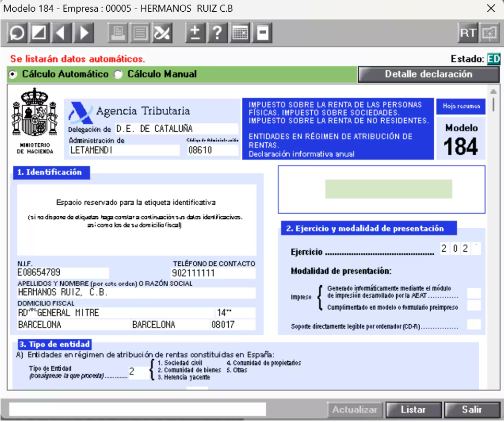This screenshot has width=504, height=422.
Task: Click the plus/minus toolbar icon
Action: (x=194, y=33)
